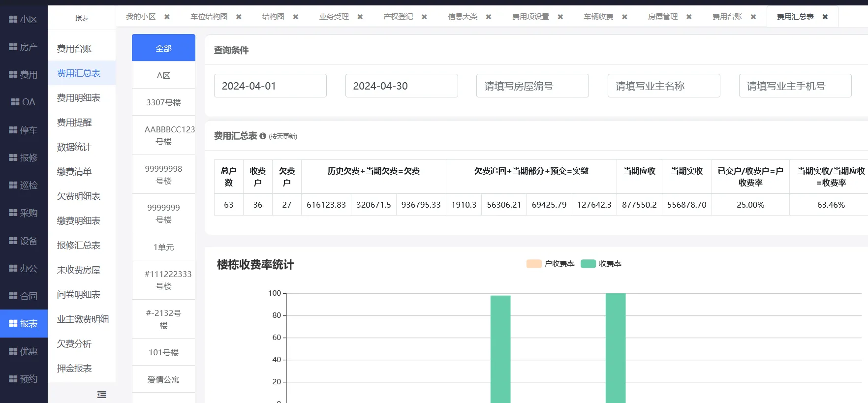This screenshot has width=868, height=403.
Task: Open 缴费明细表 in the report submenu
Action: click(82, 221)
